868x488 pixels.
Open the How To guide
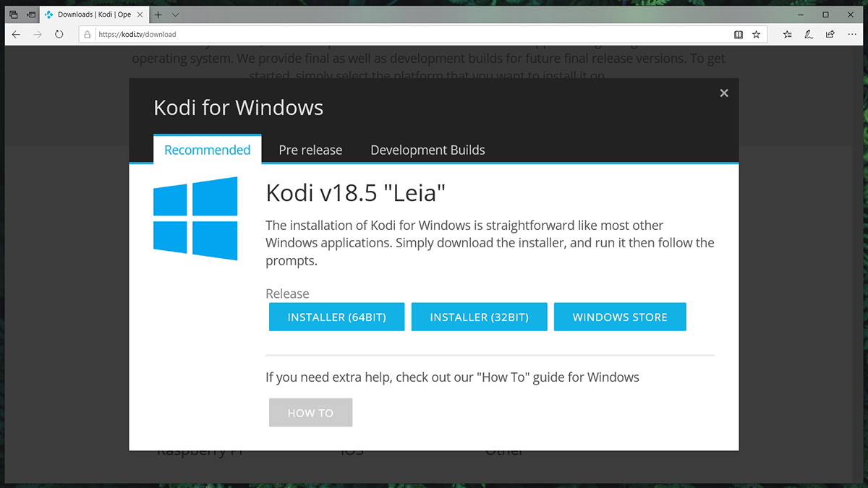(x=310, y=412)
